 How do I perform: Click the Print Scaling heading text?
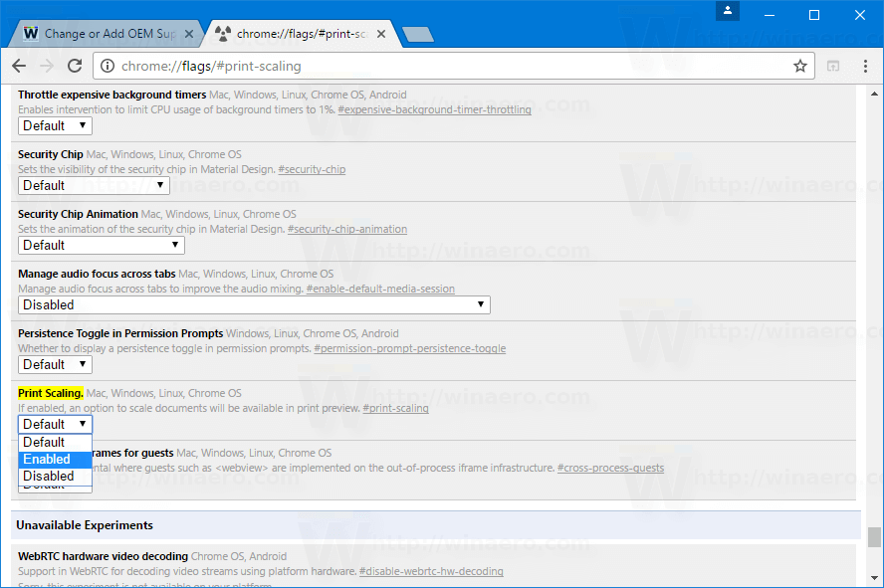coord(51,393)
